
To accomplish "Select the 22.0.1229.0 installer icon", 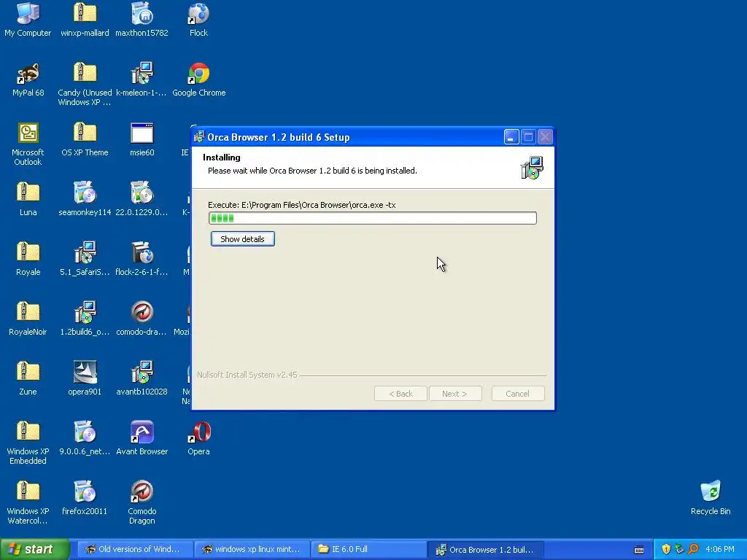I will (x=142, y=192).
